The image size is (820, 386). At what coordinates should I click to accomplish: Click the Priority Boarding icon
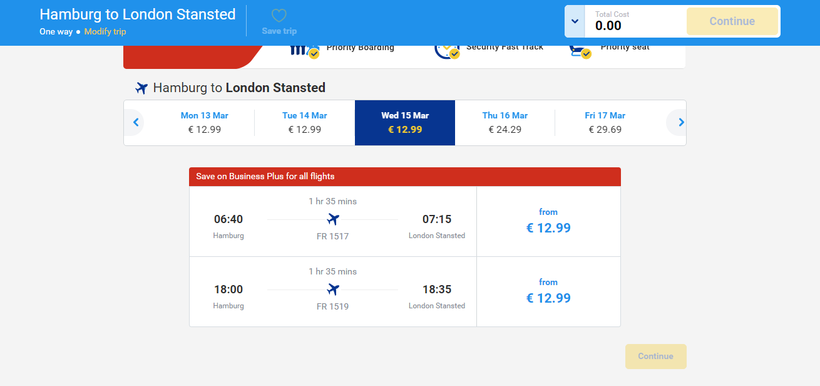coord(304,52)
